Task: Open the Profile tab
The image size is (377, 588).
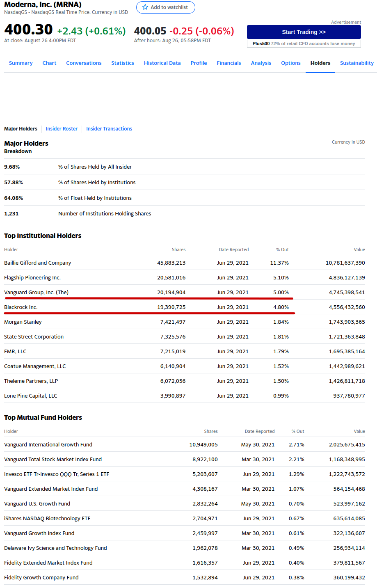Action: click(199, 63)
